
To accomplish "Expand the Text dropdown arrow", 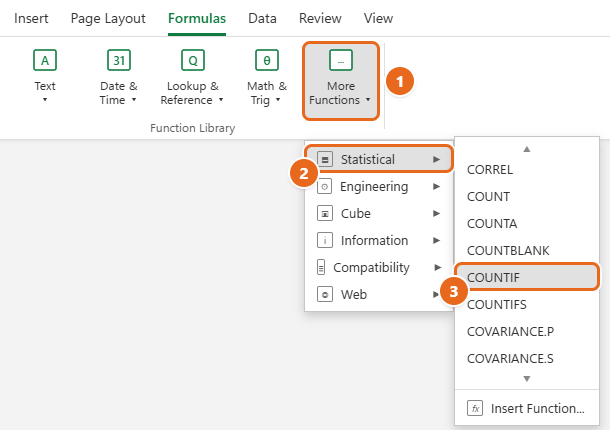I will [x=45, y=100].
